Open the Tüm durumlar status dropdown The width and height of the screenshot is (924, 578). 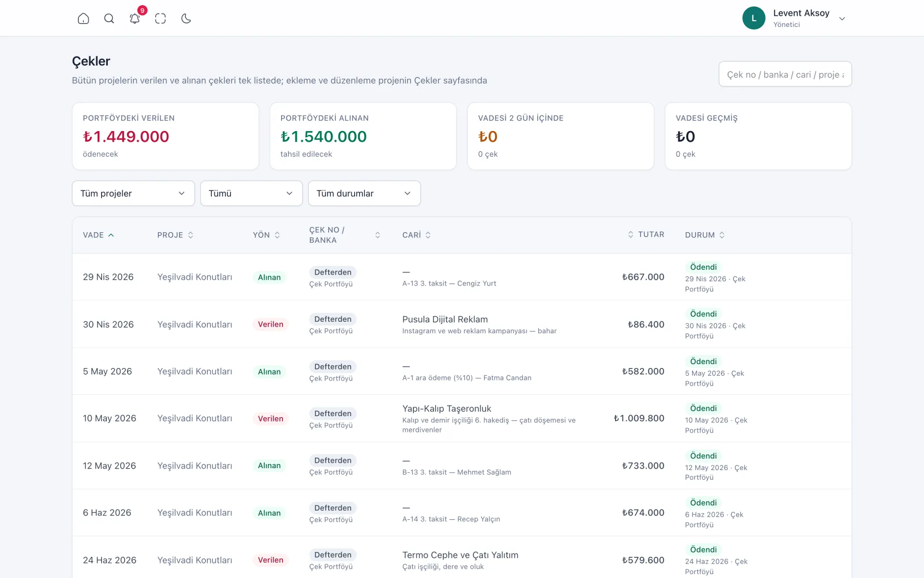click(x=364, y=193)
